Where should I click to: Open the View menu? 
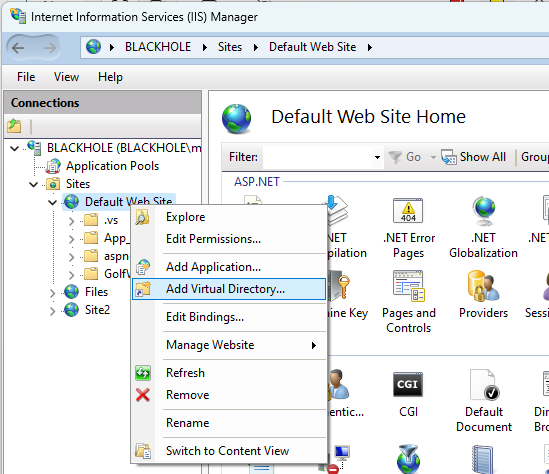(66, 77)
